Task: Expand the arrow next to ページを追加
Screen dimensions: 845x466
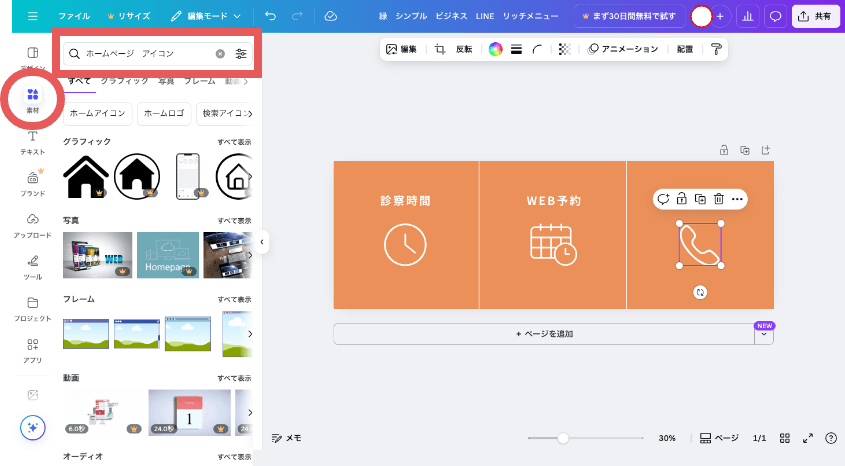Action: coord(764,335)
